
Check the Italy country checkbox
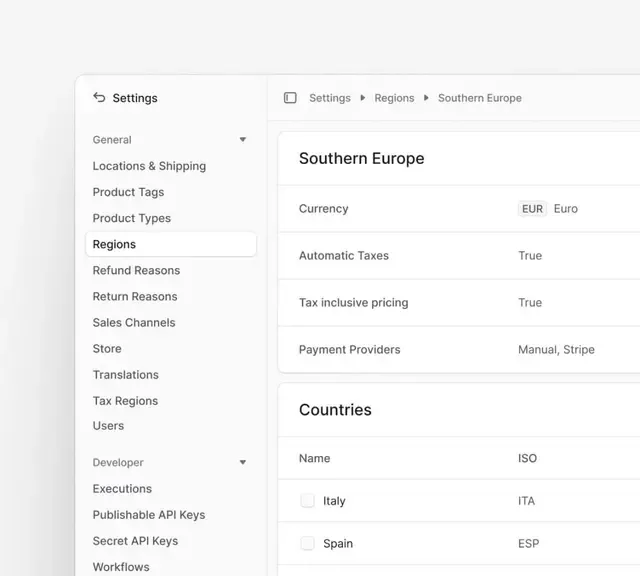point(307,500)
